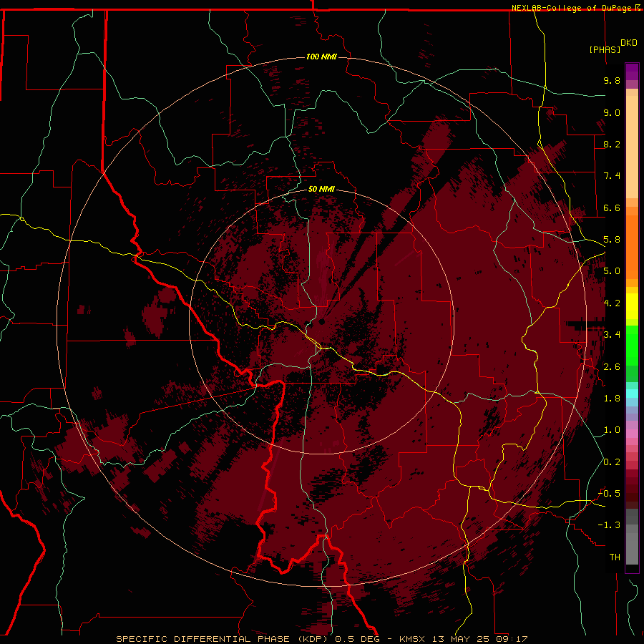The height and width of the screenshot is (644, 644).
Task: Click "SPECIFIC DIFFERENTIAL PHASE (KDP)" in the caption
Action: click(x=223, y=639)
